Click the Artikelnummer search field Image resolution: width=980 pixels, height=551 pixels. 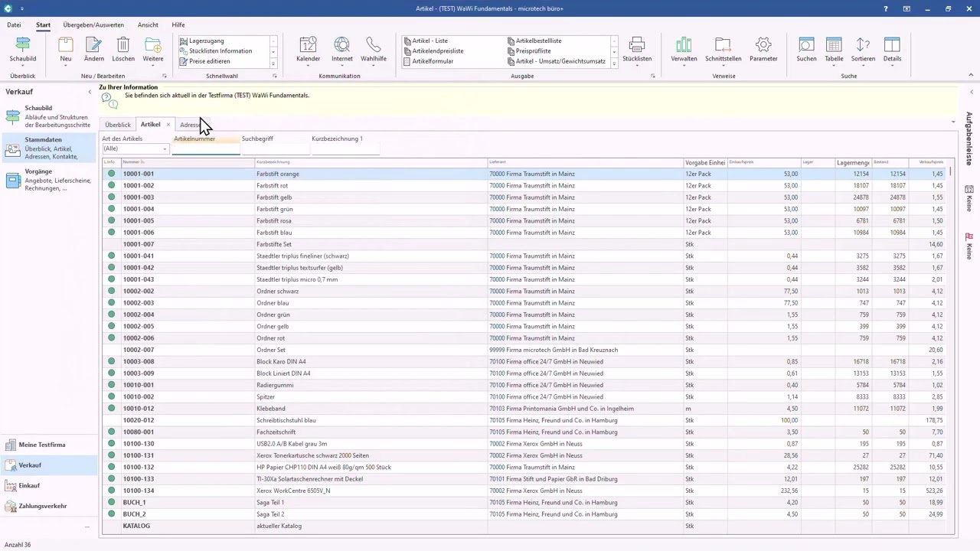pyautogui.click(x=205, y=148)
